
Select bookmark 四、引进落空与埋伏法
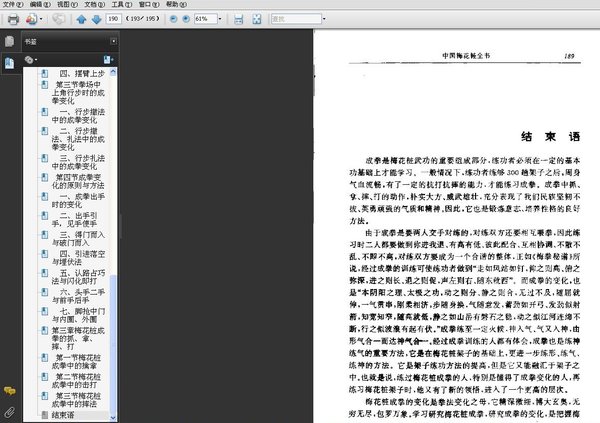78,258
